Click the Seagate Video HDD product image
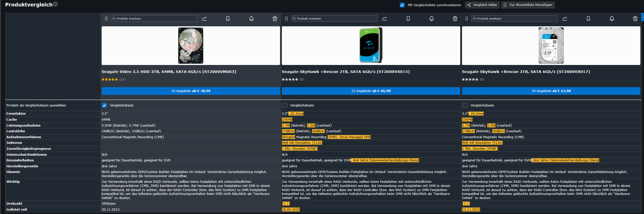 [191, 46]
